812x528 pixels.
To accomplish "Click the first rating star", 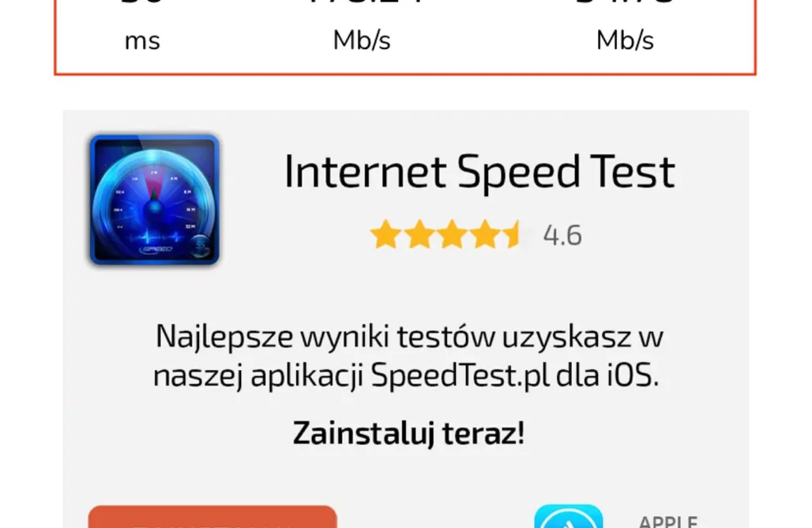I will pyautogui.click(x=385, y=234).
